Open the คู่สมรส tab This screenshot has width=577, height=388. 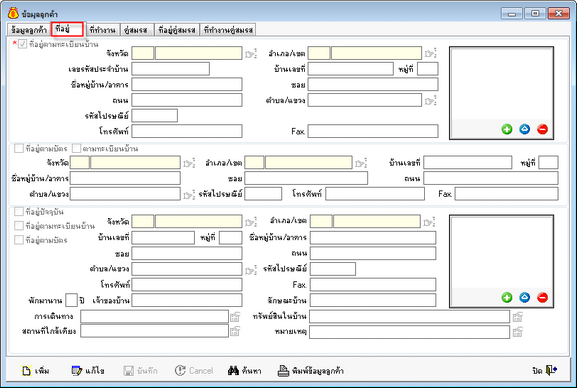pos(136,30)
